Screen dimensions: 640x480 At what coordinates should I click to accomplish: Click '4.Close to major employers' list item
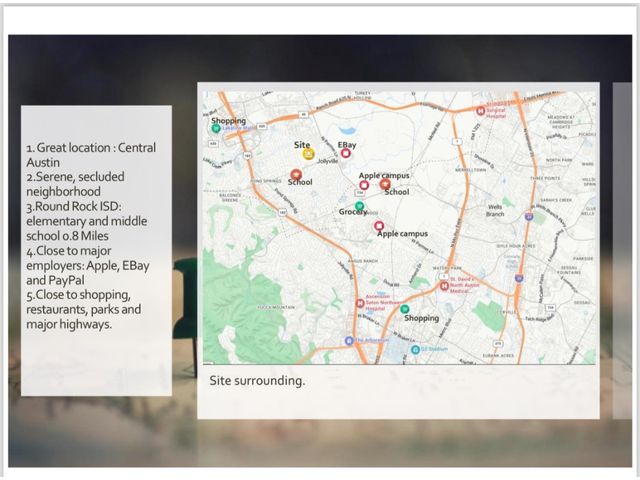tap(88, 265)
